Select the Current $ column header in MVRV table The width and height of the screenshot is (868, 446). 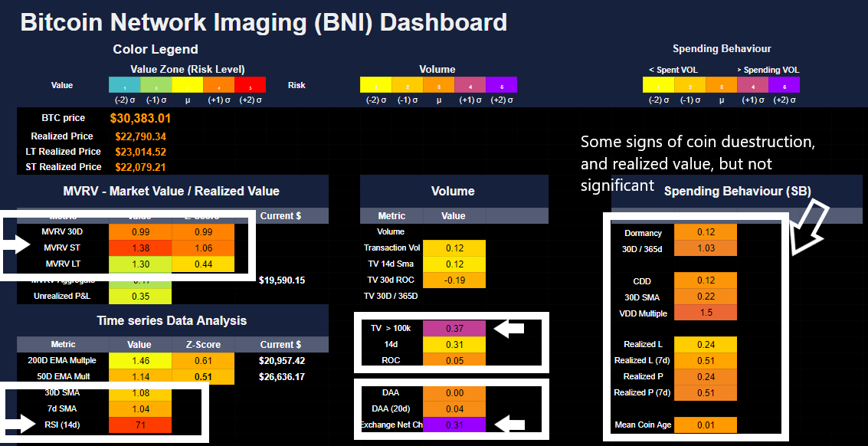(280, 215)
